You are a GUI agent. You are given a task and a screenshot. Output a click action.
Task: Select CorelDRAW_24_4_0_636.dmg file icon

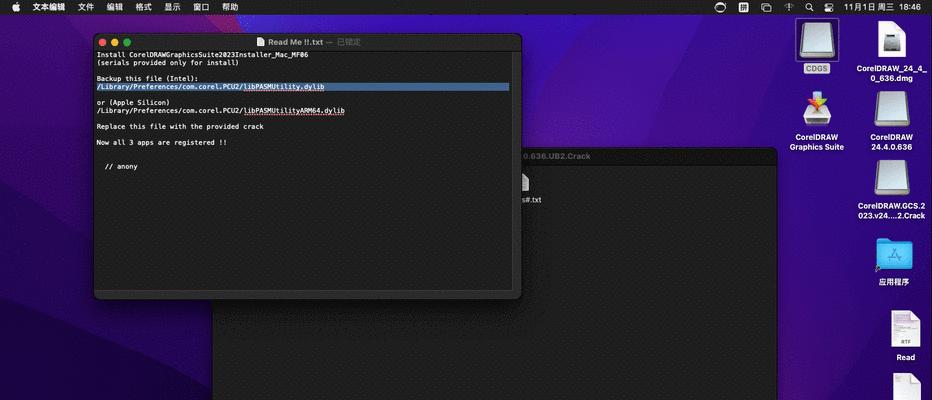click(x=892, y=40)
